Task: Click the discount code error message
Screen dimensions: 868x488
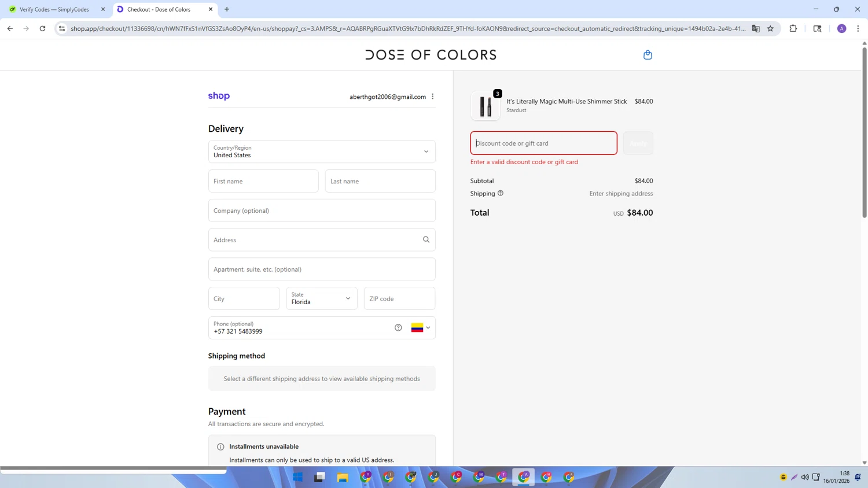Action: [x=524, y=162]
